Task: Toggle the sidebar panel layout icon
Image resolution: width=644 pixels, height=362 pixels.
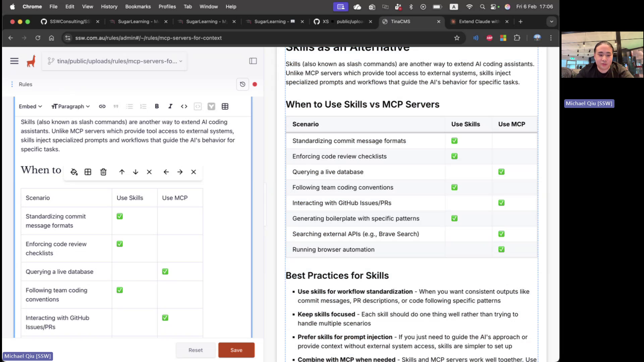Action: (x=253, y=61)
